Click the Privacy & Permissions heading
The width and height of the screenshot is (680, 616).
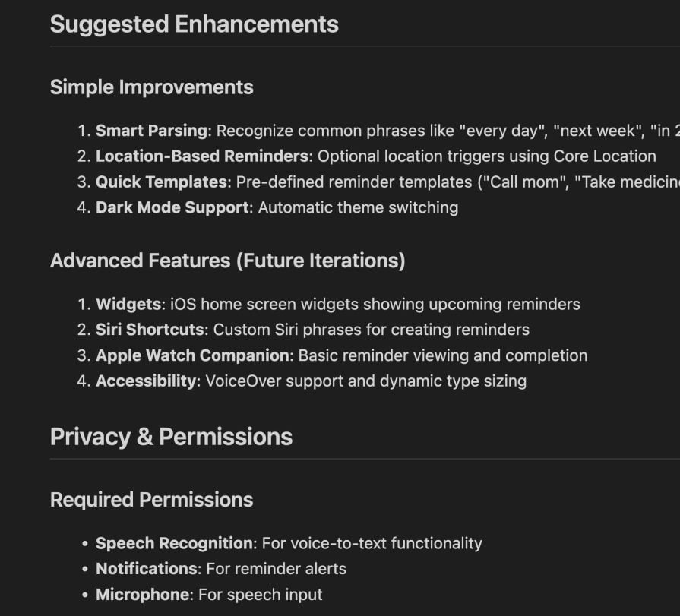171,437
